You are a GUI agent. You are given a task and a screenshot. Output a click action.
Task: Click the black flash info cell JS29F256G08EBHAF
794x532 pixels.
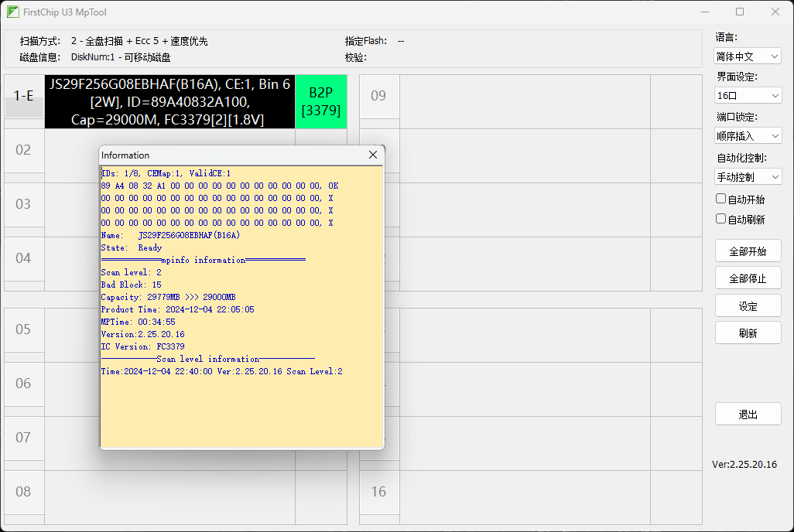pyautogui.click(x=169, y=101)
